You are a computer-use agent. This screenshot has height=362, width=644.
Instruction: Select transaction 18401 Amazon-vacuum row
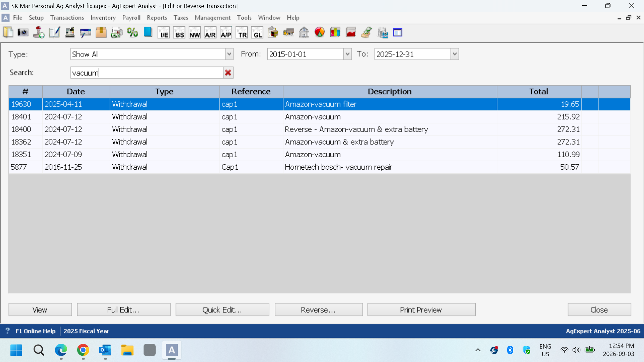(x=319, y=117)
